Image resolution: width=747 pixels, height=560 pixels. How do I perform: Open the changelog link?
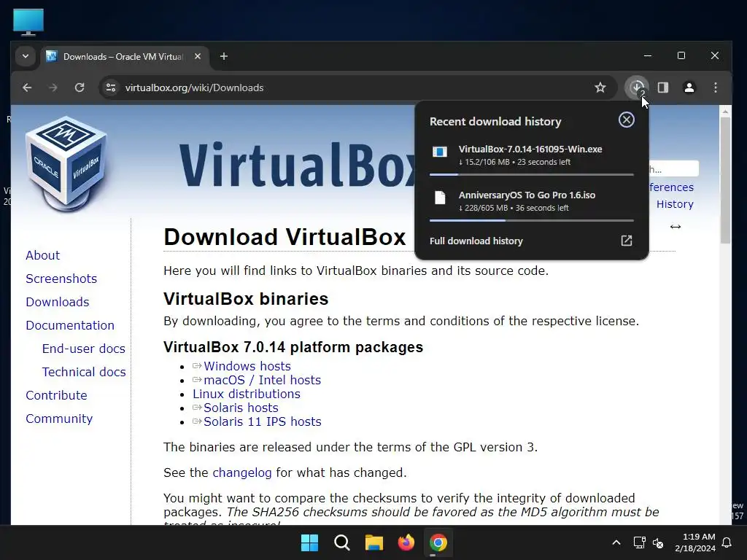[242, 472]
